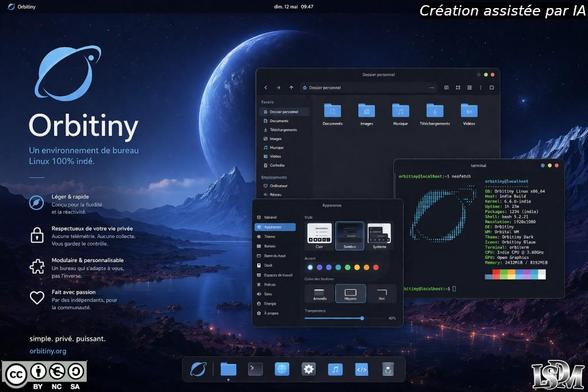The height and width of the screenshot is (392, 588).
Task: Launch the terminal from the dock
Action: (x=255, y=369)
